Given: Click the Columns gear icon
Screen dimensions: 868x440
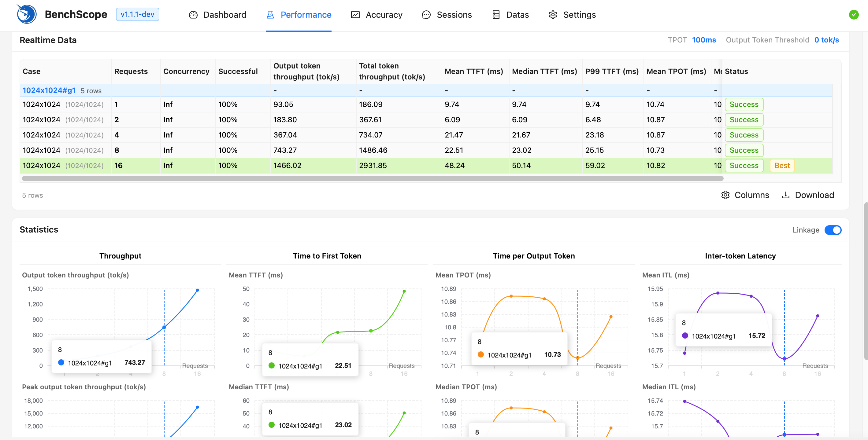Looking at the screenshot, I should coord(725,195).
